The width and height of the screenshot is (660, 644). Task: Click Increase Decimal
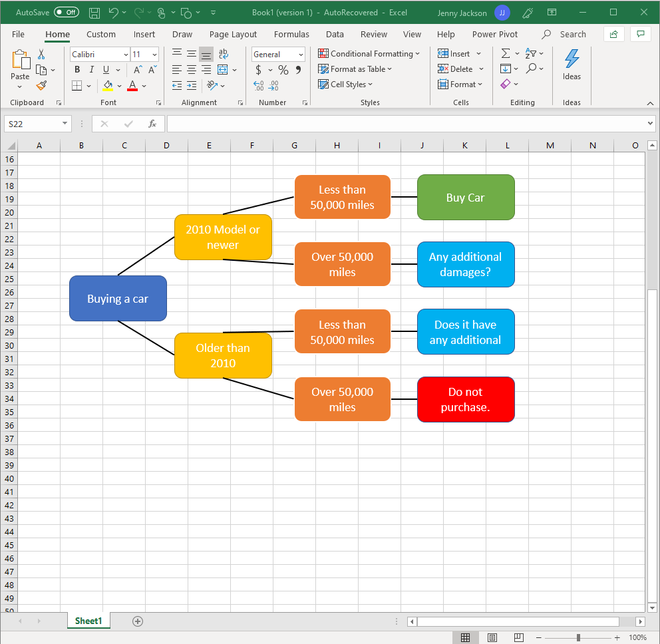tap(258, 85)
